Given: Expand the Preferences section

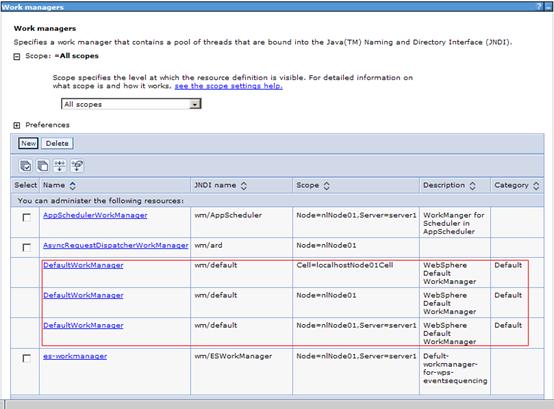Looking at the screenshot, I should (17, 125).
